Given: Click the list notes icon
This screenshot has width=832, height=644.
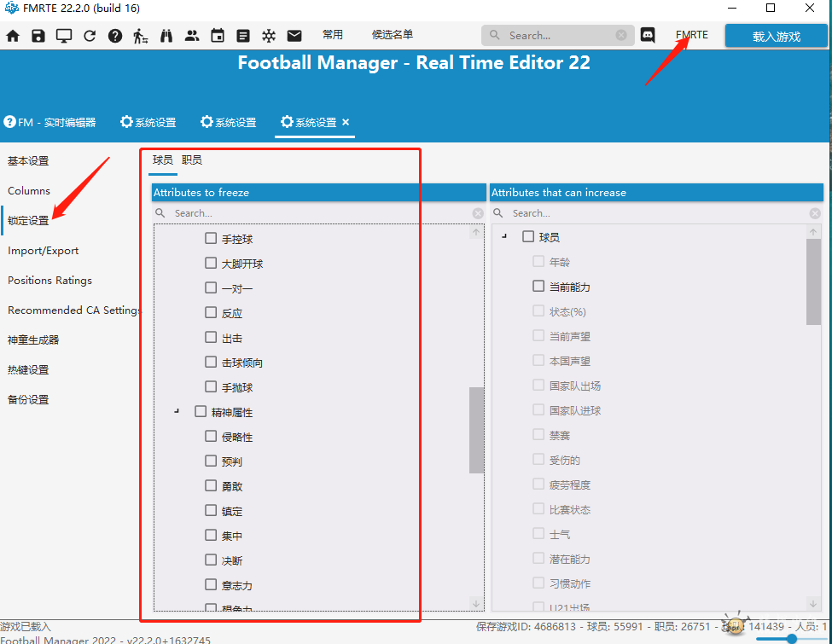Looking at the screenshot, I should pyautogui.click(x=243, y=36).
